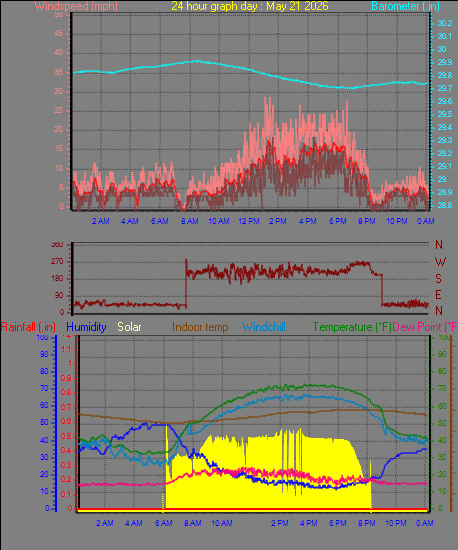
Task: Click the 10 AM tick on lower graph
Action: [x=222, y=523]
